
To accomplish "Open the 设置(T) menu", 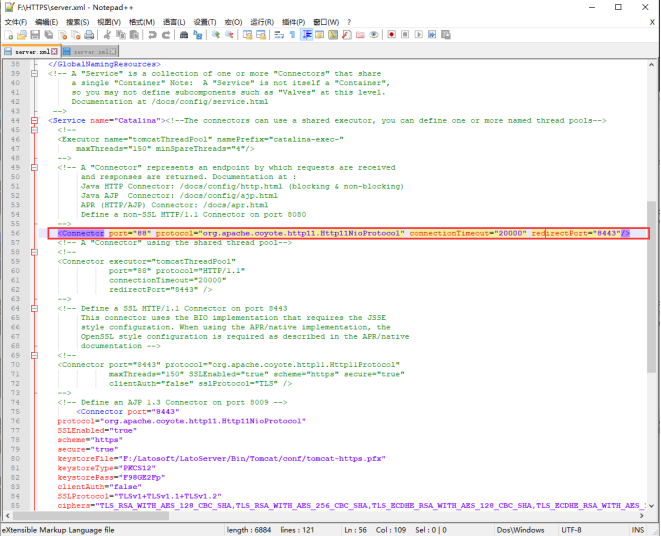I will coord(205,22).
